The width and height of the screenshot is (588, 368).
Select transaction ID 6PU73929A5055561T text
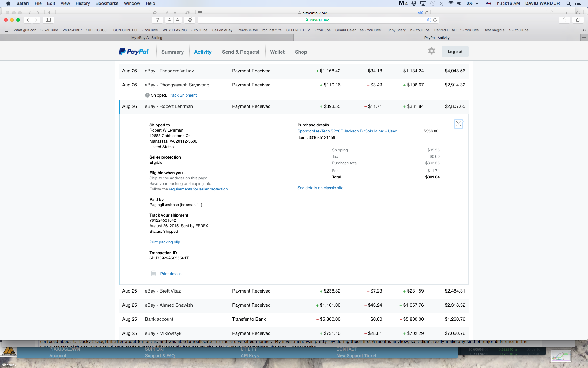tap(169, 258)
